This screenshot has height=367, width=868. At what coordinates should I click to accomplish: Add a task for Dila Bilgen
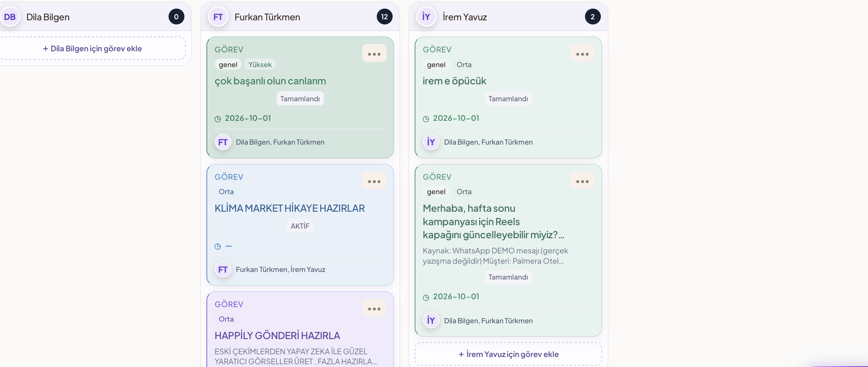pos(92,49)
